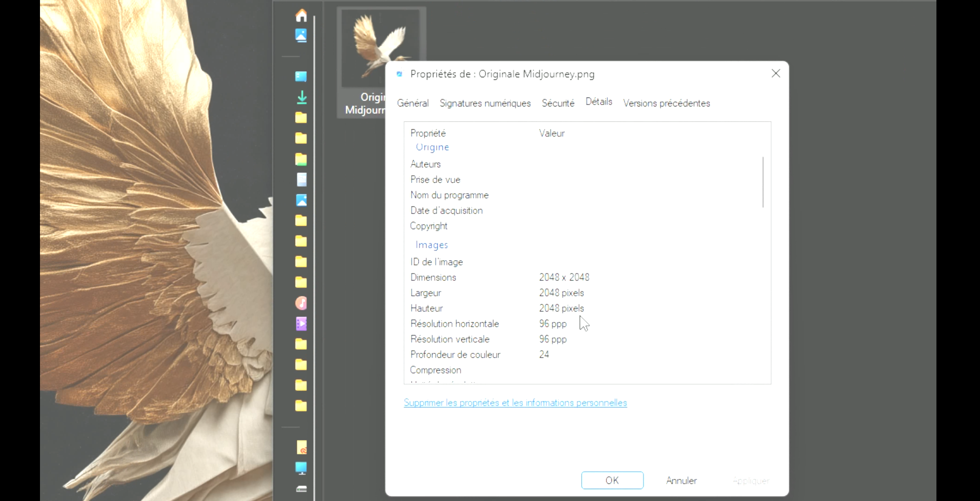
Task: Open the Videos folder icon
Action: [301, 324]
